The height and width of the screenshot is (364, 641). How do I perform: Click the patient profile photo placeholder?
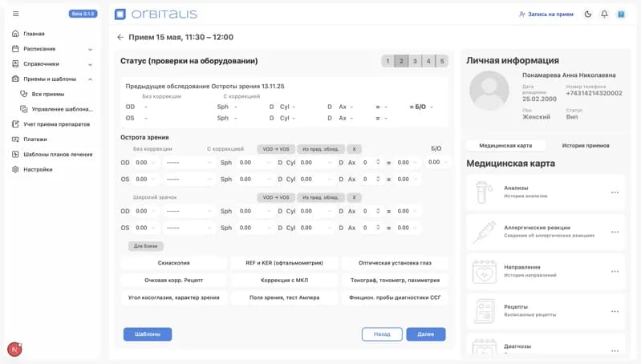click(x=489, y=91)
